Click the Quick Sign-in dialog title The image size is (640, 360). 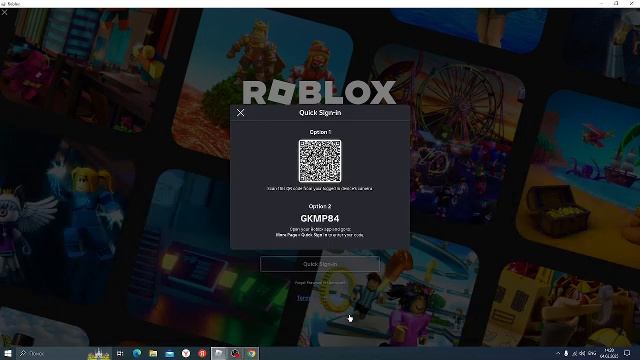(320, 113)
